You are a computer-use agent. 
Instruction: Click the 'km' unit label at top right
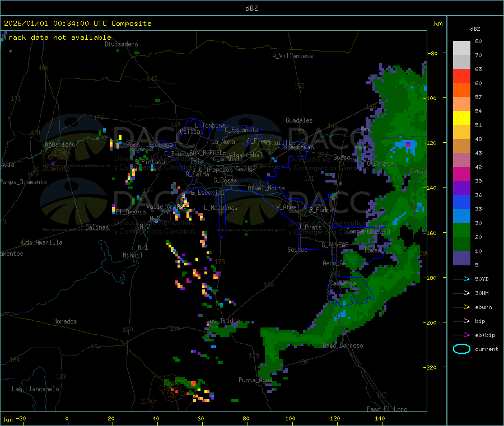438,24
